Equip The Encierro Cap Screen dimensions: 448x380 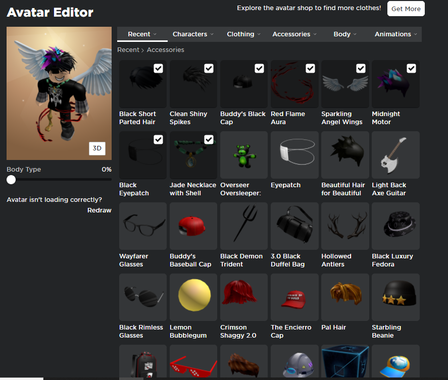tap(295, 297)
